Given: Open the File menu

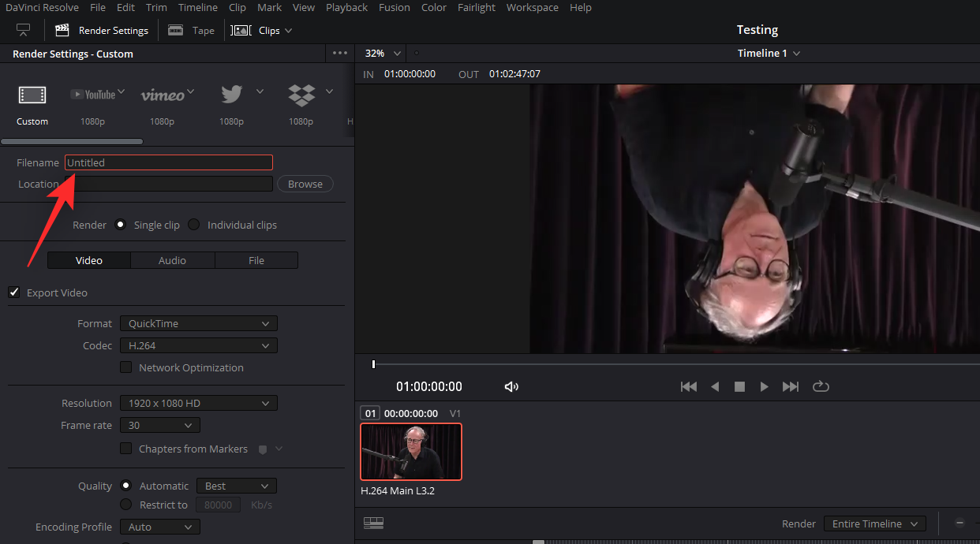Looking at the screenshot, I should (98, 7).
